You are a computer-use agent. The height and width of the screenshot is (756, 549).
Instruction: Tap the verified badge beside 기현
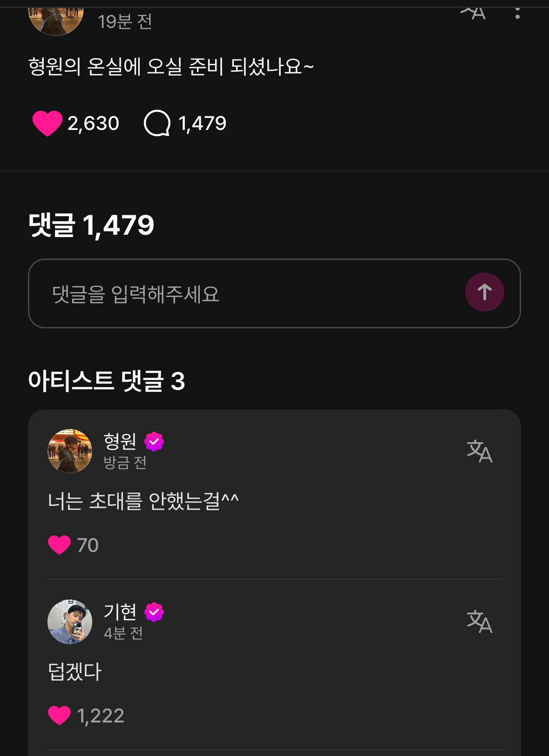point(154,612)
